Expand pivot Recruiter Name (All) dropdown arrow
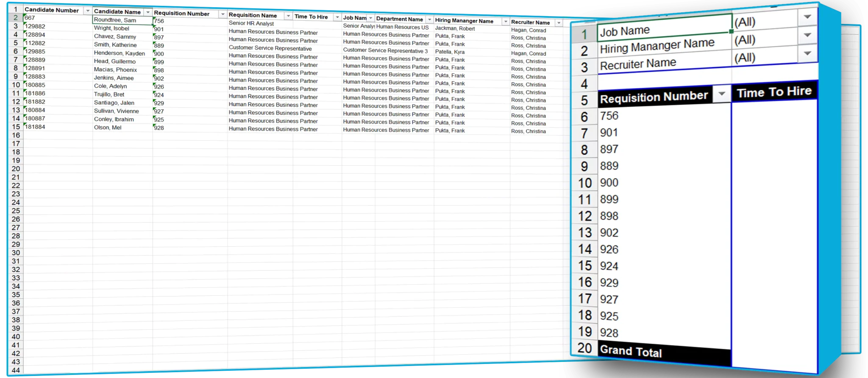 click(807, 54)
